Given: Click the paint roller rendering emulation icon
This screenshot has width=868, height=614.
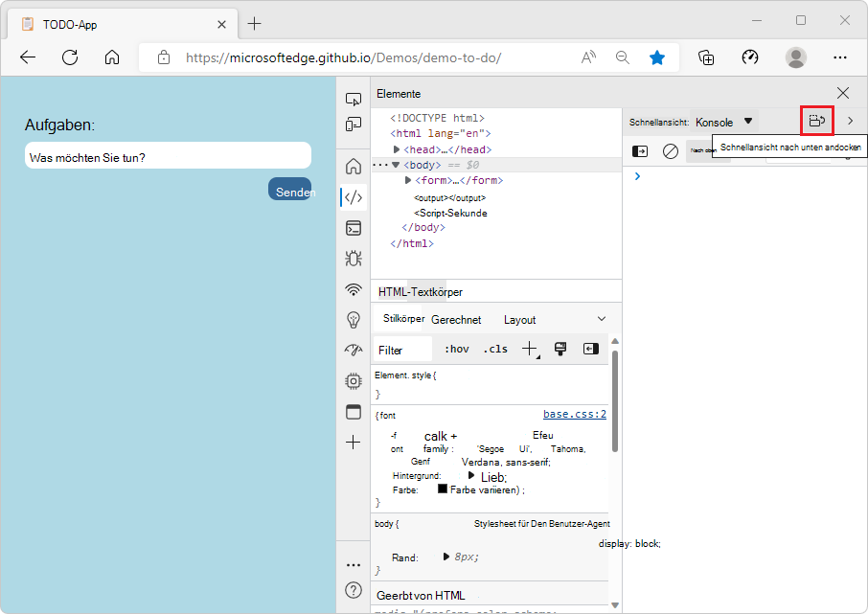Looking at the screenshot, I should (560, 349).
